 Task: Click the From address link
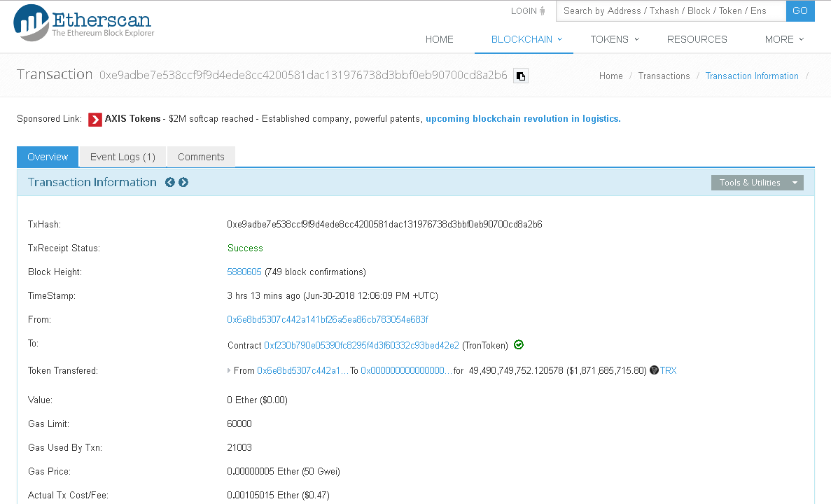pyautogui.click(x=327, y=319)
